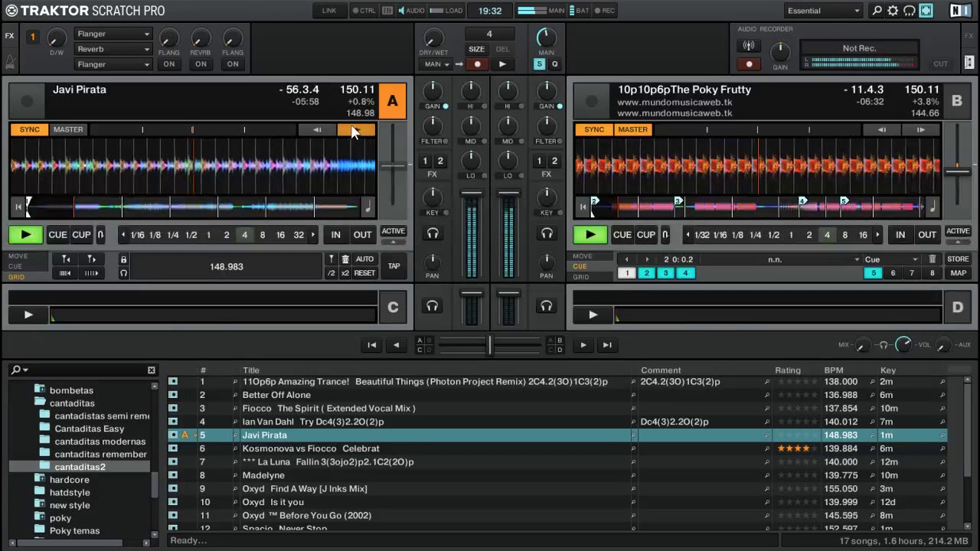Open the Reverb effect dropdown

(x=113, y=49)
